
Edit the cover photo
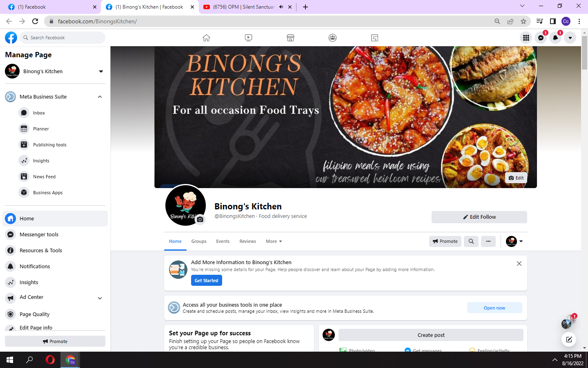pyautogui.click(x=516, y=178)
